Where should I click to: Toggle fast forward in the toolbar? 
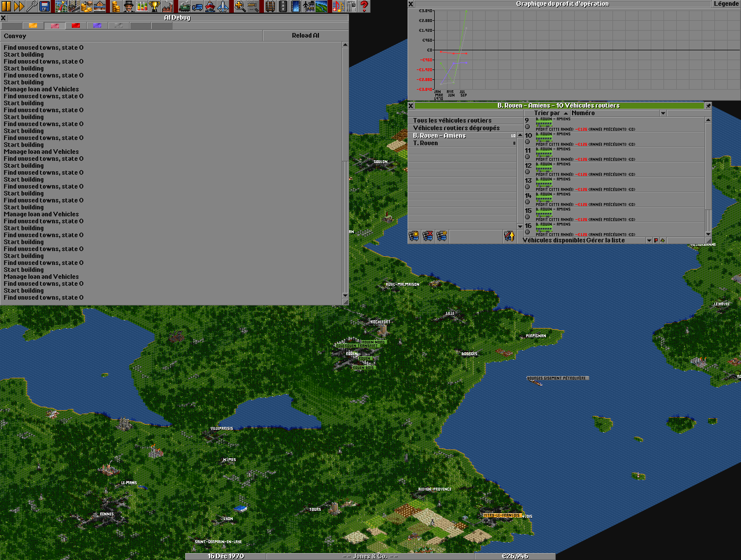19,6
